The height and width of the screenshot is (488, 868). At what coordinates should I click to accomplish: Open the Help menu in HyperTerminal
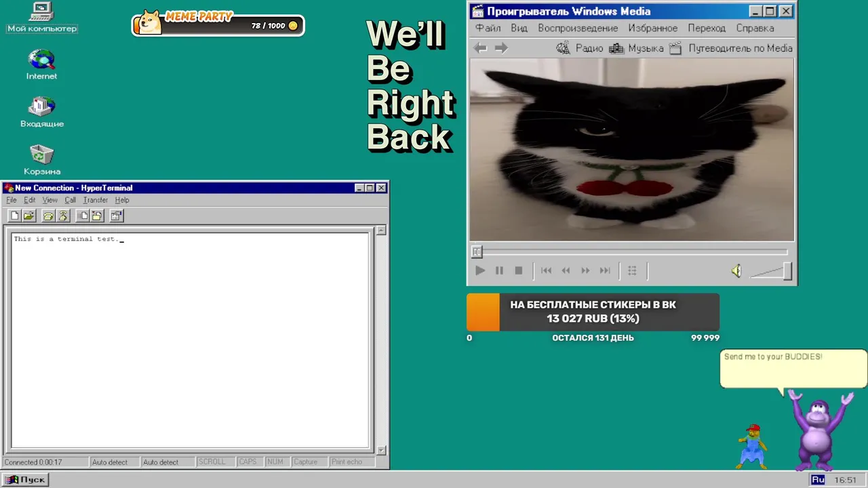coord(122,200)
